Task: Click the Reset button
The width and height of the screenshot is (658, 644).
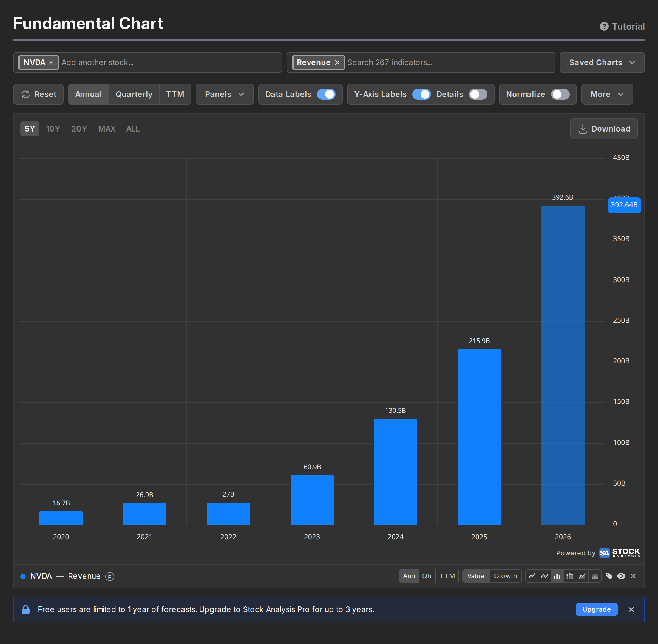Action: (x=38, y=94)
